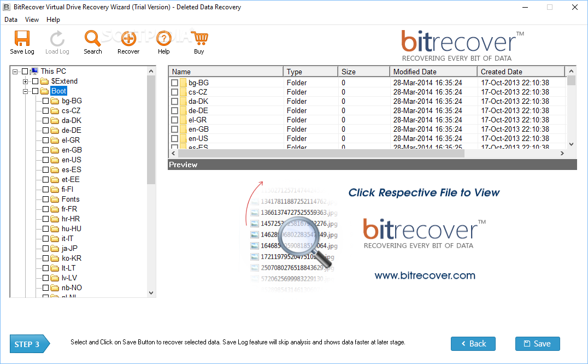Click the Load Log toolbar icon
The width and height of the screenshot is (588, 364).
[57, 39]
